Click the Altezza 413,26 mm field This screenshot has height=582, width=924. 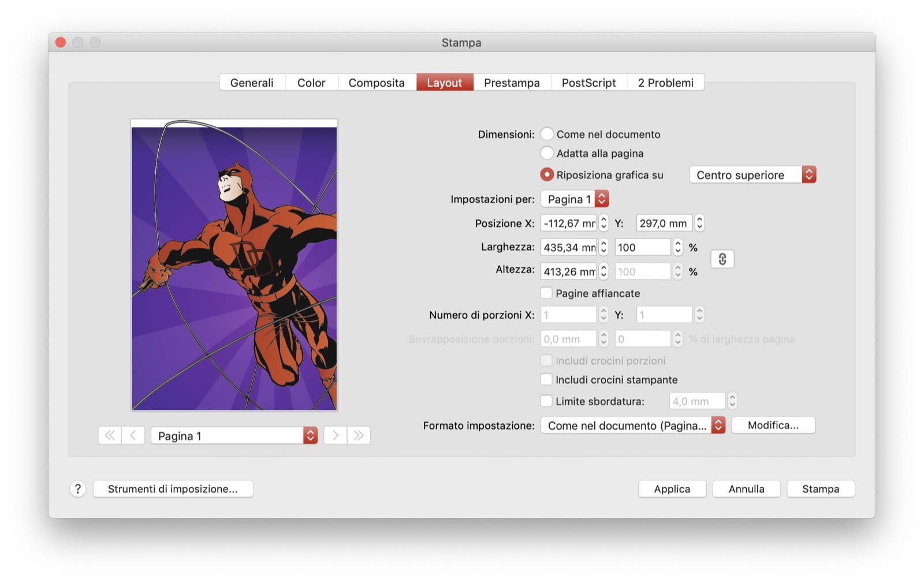[x=569, y=271]
